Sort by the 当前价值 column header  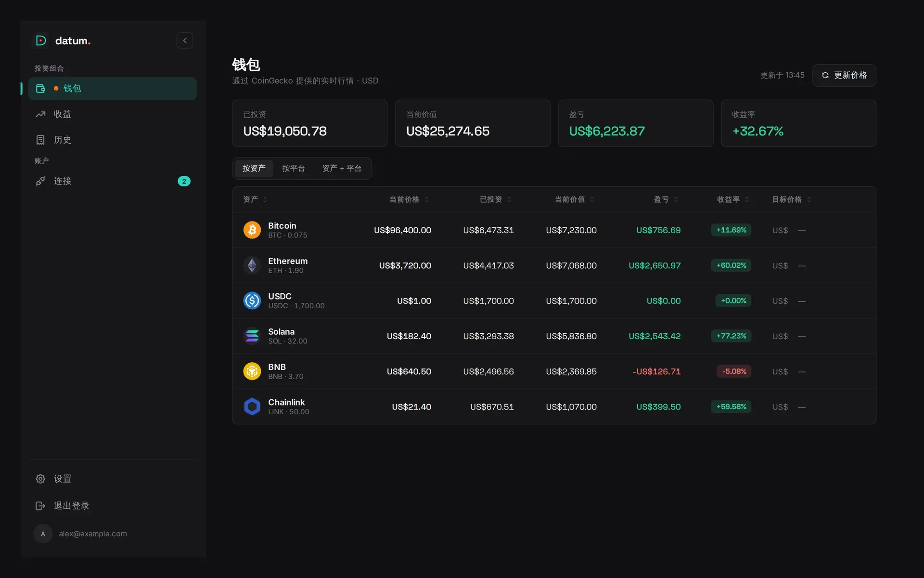pyautogui.click(x=575, y=199)
